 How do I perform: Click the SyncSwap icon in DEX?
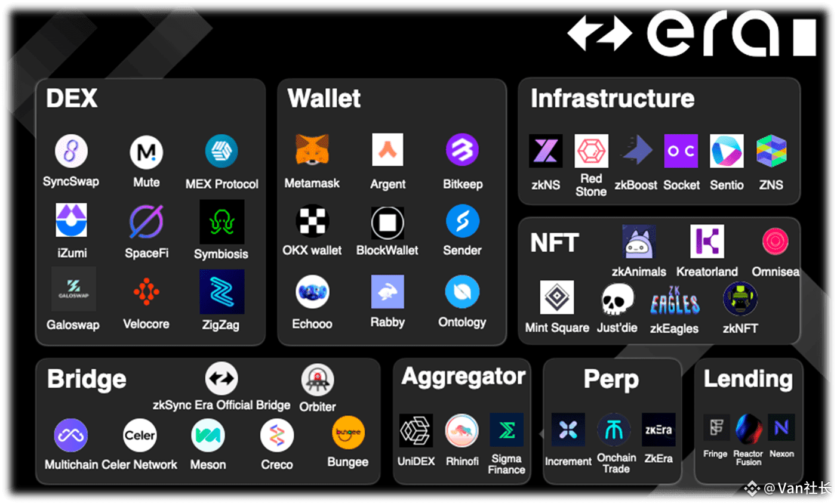pyautogui.click(x=71, y=151)
